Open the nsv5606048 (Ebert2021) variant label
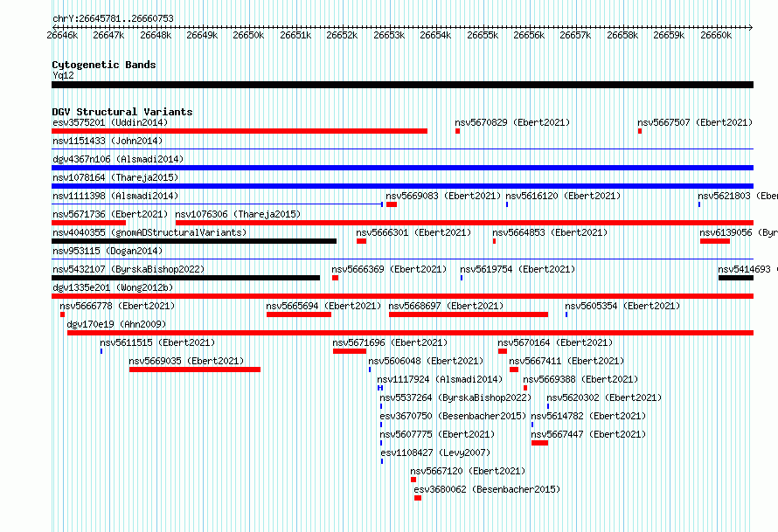Screen dimensions: 778x532 (426, 361)
